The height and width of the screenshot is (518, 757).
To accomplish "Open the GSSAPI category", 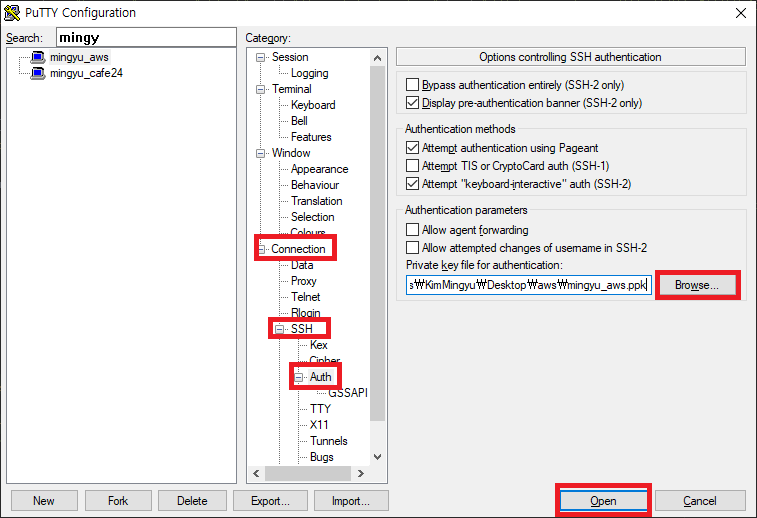I will tap(348, 392).
